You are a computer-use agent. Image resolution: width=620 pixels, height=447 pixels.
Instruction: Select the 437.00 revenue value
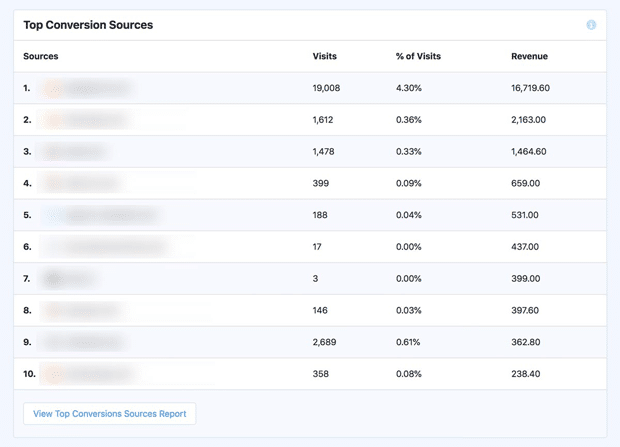click(525, 247)
